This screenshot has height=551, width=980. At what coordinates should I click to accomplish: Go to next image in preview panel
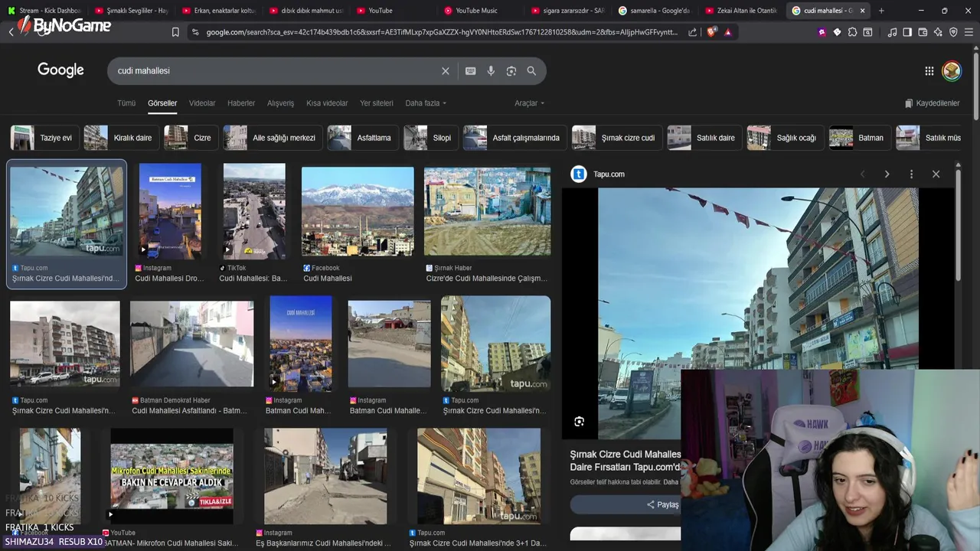point(887,174)
